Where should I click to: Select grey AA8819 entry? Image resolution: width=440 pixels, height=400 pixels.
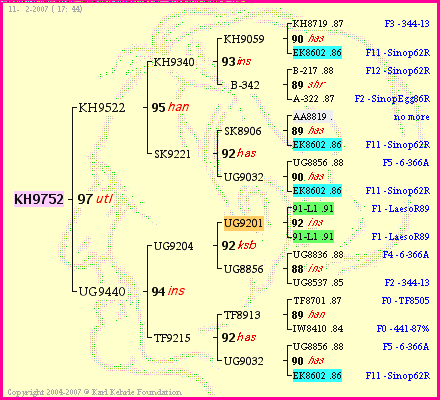point(313,117)
